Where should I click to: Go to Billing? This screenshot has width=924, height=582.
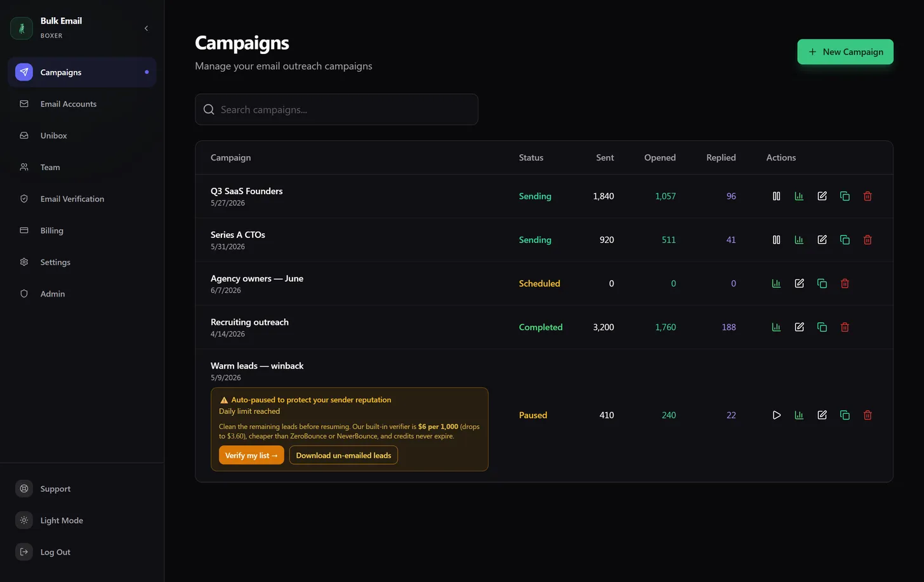pyautogui.click(x=82, y=230)
